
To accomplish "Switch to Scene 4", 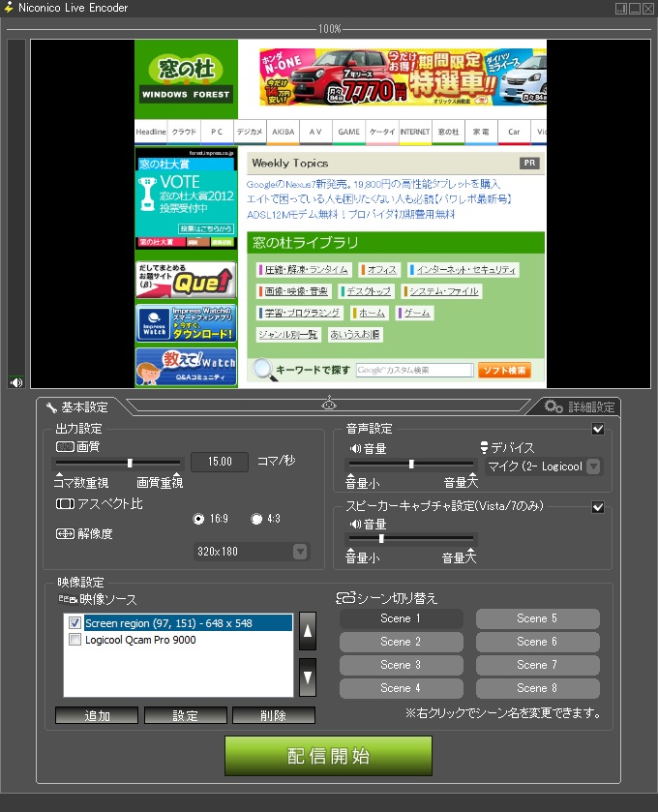I will [402, 688].
